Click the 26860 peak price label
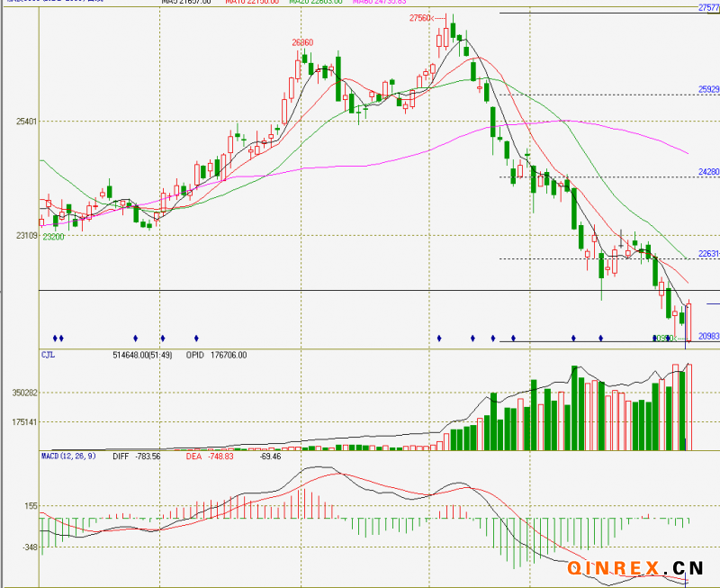This screenshot has height=588, width=720. (302, 42)
